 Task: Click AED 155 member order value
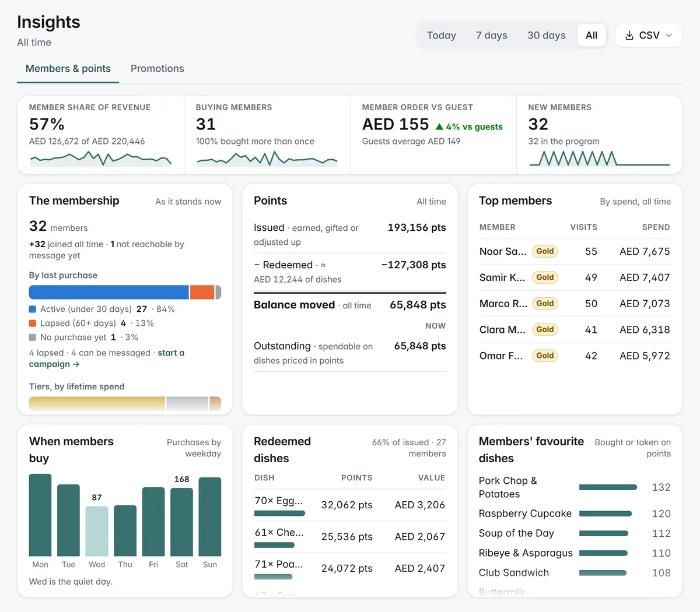(x=395, y=124)
